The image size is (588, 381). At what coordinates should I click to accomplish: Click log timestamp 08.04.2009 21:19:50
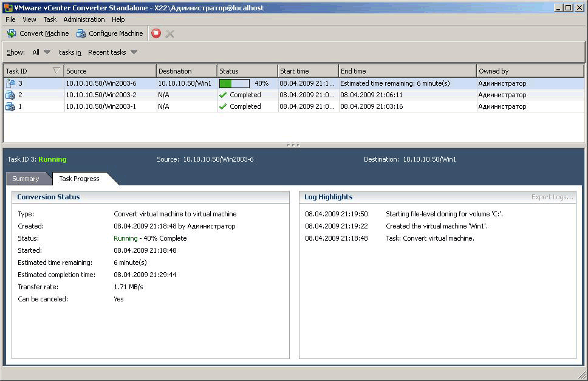click(x=337, y=214)
